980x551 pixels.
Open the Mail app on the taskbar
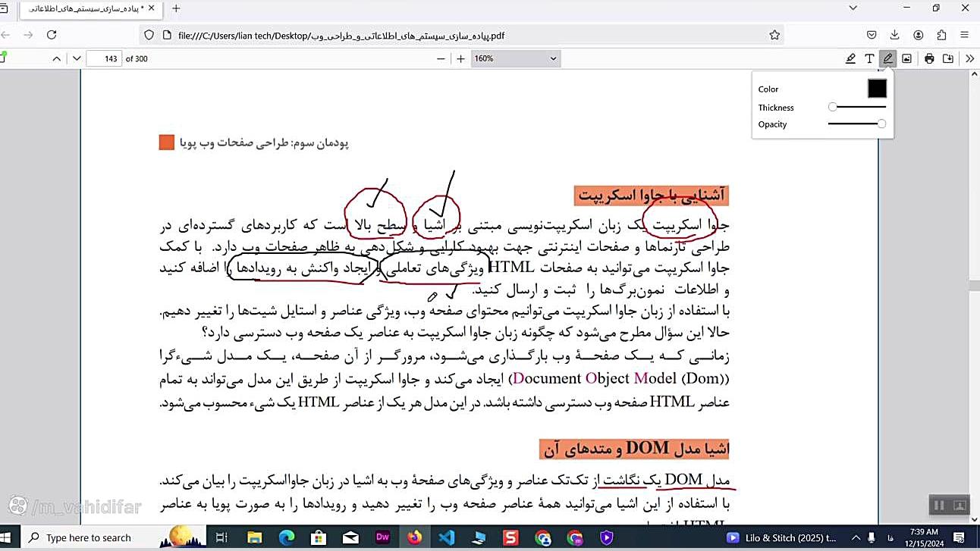pos(350,538)
